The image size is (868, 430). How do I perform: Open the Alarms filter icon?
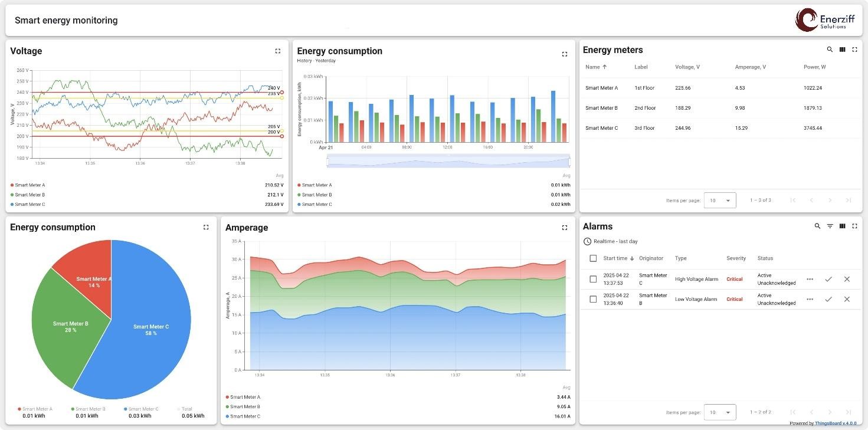(x=830, y=227)
